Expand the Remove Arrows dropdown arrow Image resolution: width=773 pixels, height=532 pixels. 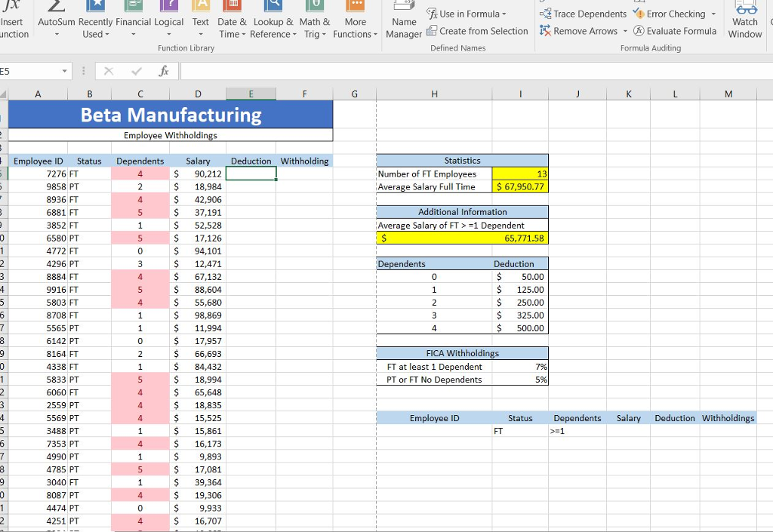tap(625, 31)
